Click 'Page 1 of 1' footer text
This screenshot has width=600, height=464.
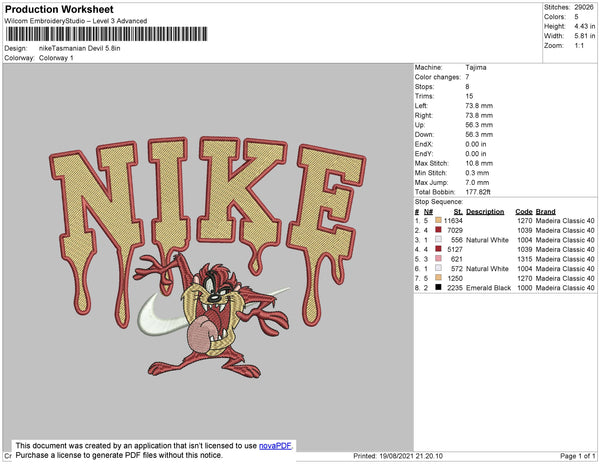point(578,456)
